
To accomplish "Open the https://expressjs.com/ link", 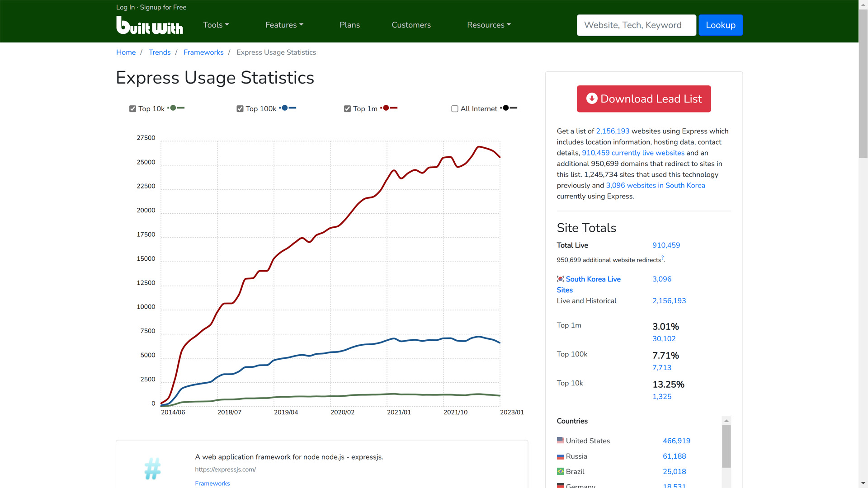I will 225,469.
